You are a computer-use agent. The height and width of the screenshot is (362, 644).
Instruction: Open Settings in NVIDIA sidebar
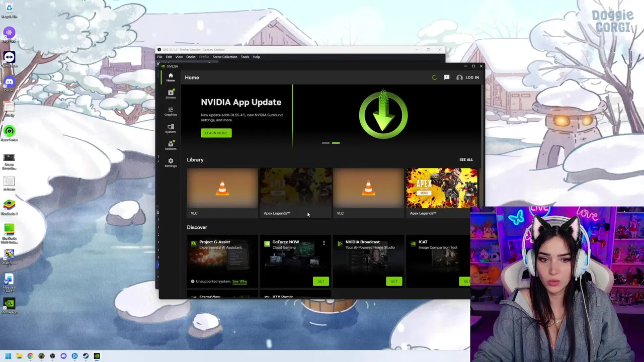click(x=171, y=163)
